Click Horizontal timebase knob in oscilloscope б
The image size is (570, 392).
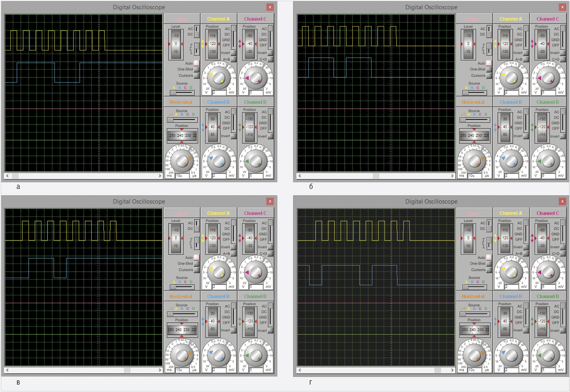[474, 161]
